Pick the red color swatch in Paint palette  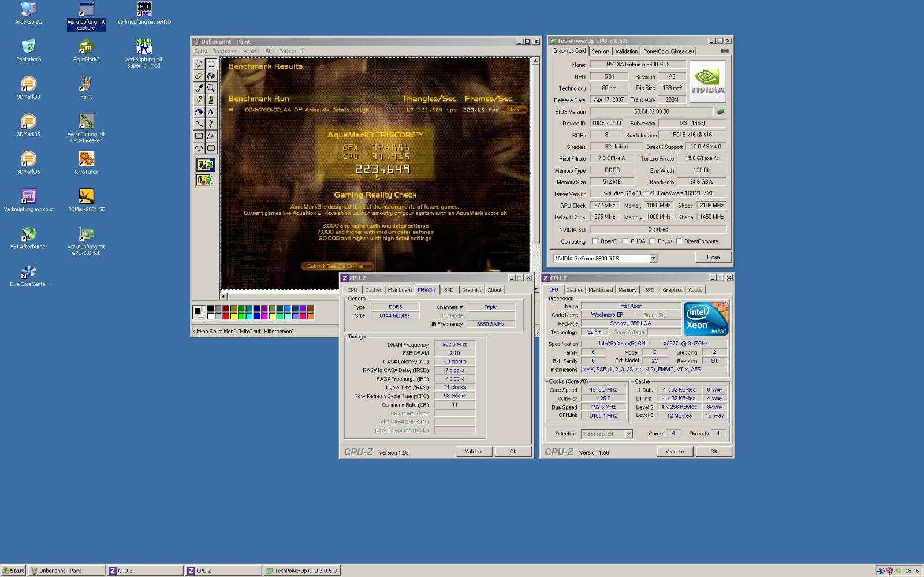[226, 316]
